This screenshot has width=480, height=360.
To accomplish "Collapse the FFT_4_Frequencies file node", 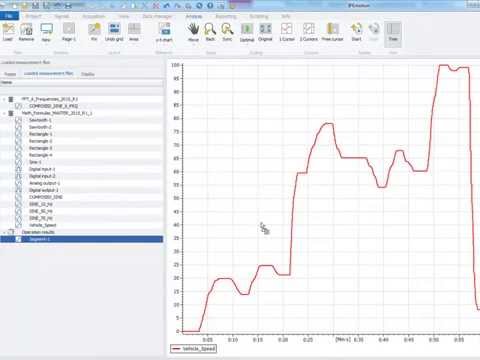I will point(4,99).
